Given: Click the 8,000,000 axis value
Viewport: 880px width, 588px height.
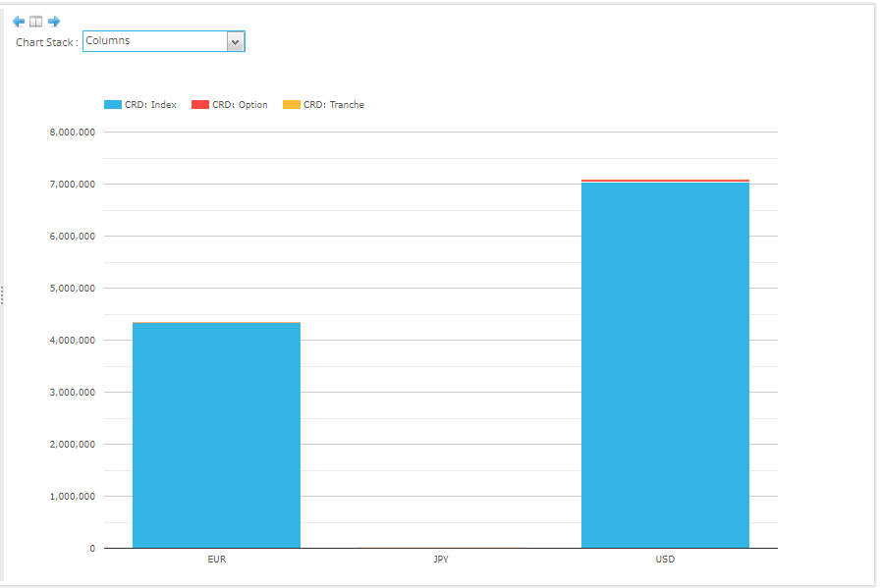Looking at the screenshot, I should [x=73, y=133].
